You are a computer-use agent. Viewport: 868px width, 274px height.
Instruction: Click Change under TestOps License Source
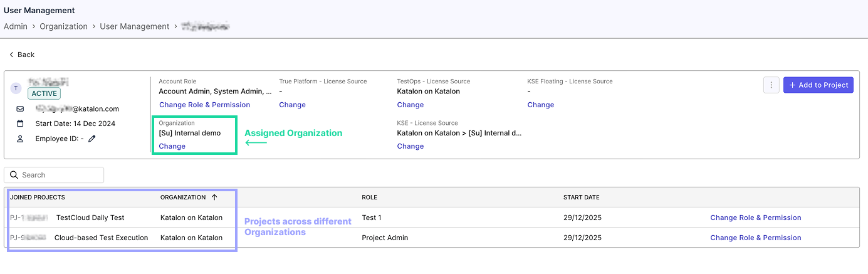410,105
